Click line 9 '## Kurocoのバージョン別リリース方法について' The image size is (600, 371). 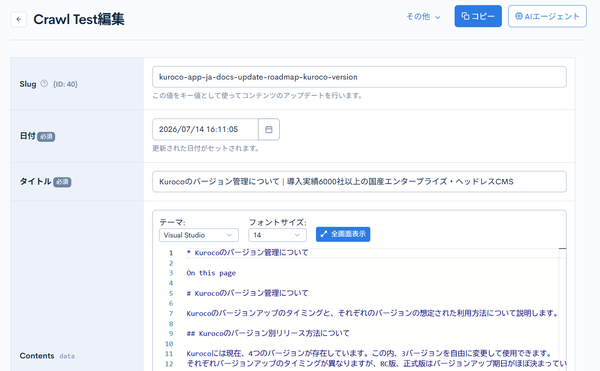click(x=268, y=333)
